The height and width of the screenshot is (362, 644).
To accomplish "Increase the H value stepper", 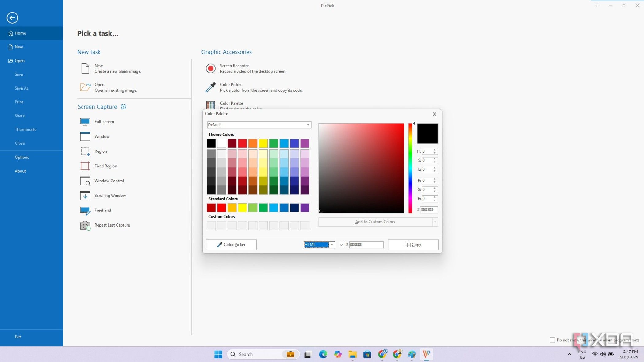I will pos(435,150).
